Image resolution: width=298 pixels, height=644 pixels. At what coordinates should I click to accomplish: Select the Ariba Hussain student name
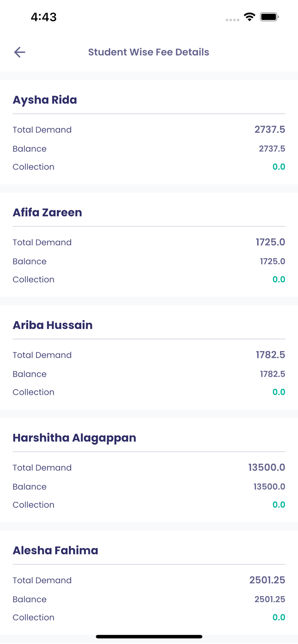click(53, 325)
